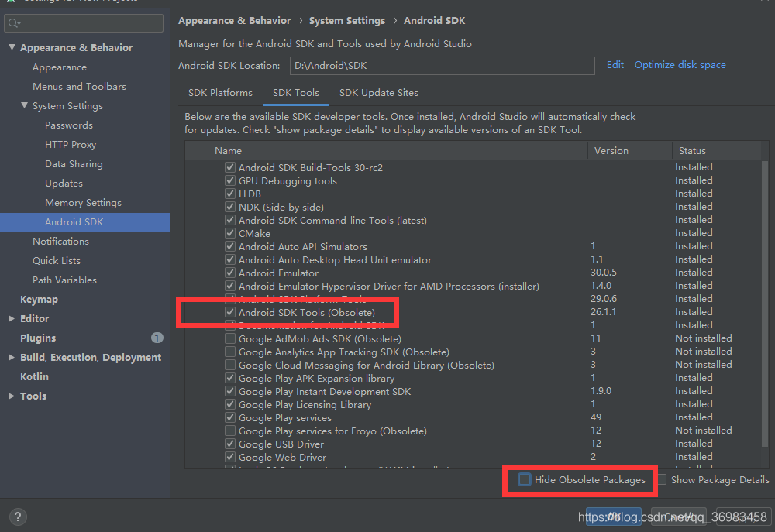This screenshot has height=532, width=775.
Task: Uncheck Android SDK Build-Tools 30-rc2
Action: coord(230,167)
